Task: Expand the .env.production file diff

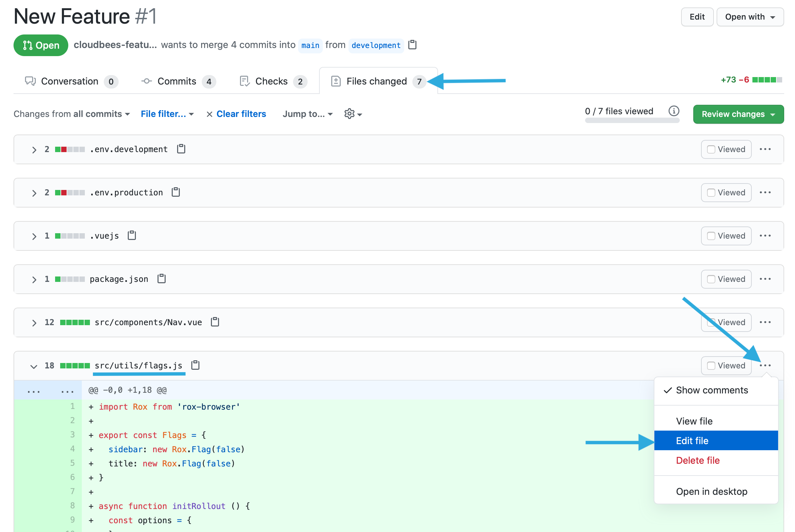Action: click(33, 192)
